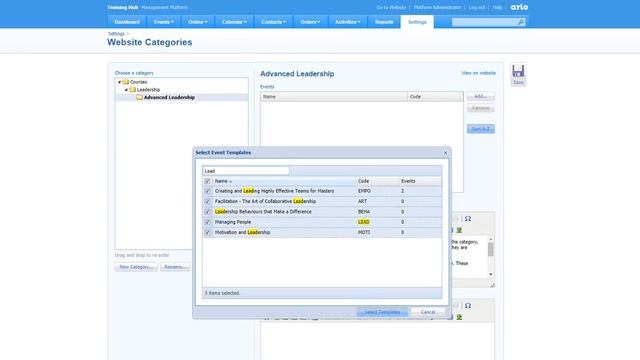This screenshot has height=360, width=640.
Task: Click the Omega symbol icon in lower editor
Action: pos(468,306)
